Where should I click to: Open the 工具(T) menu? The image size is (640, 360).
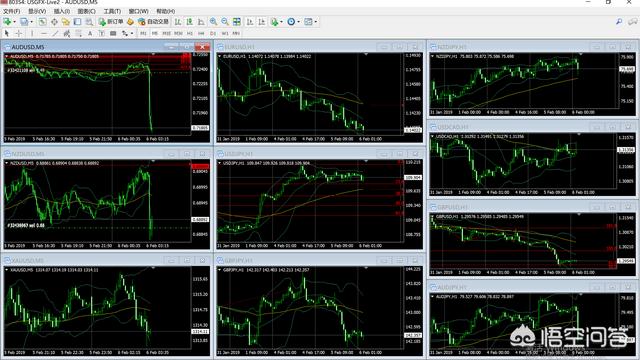112,11
